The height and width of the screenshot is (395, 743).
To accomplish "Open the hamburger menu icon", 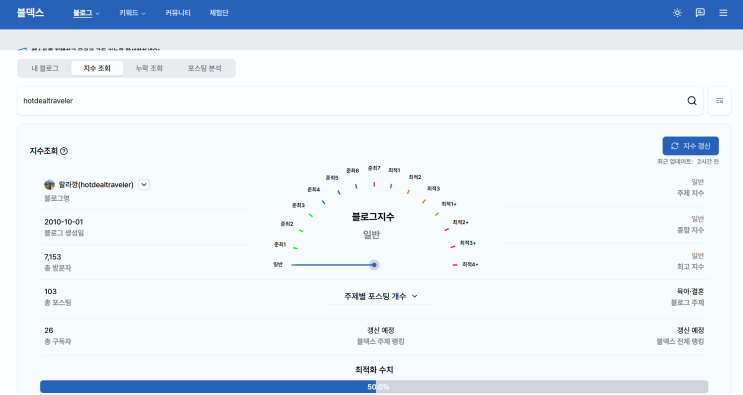I will 723,13.
